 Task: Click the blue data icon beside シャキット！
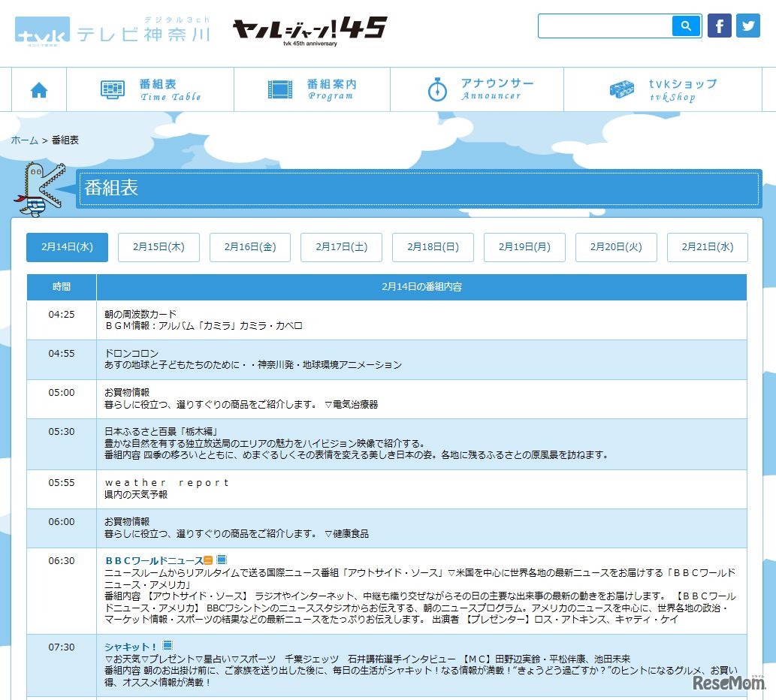pos(167,643)
